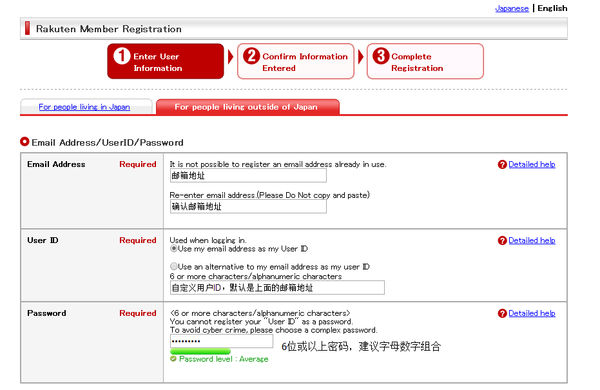
Task: Click the green password level check icon
Action: pos(173,359)
